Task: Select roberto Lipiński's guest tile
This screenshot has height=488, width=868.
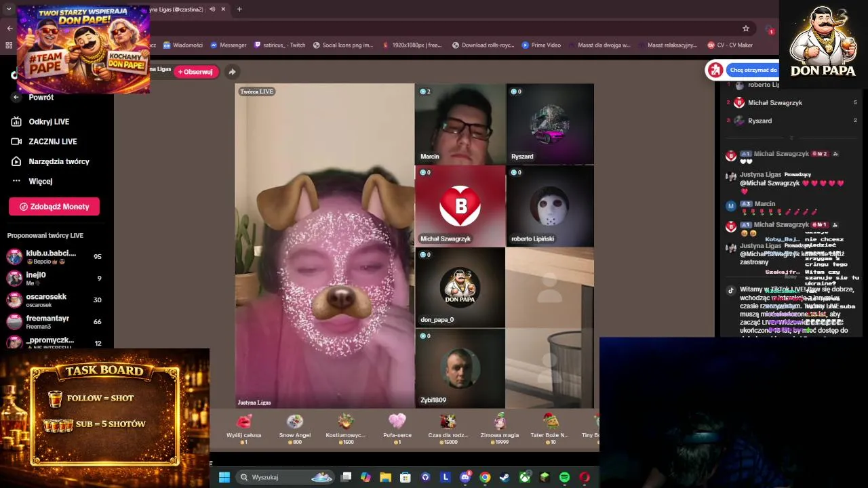Action: [549, 206]
